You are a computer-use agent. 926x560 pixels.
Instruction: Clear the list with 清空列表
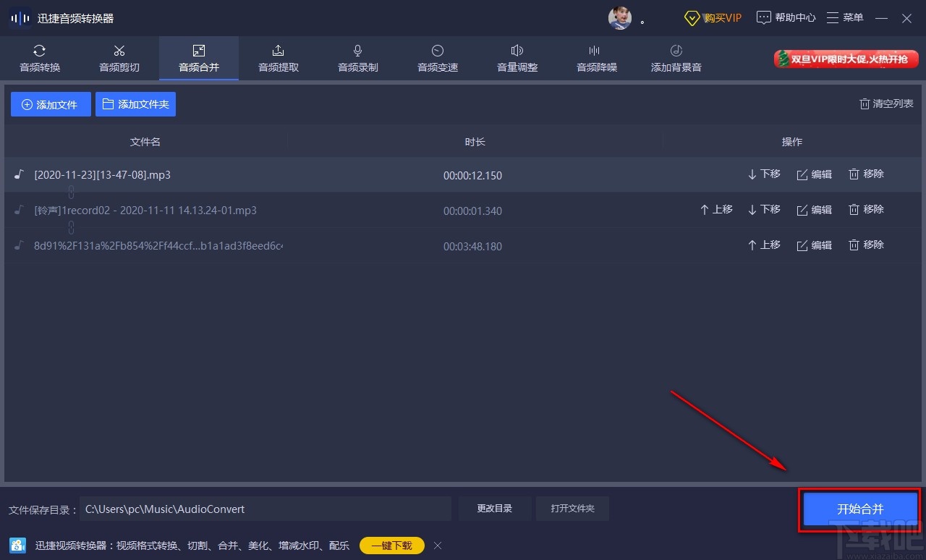[x=885, y=103]
